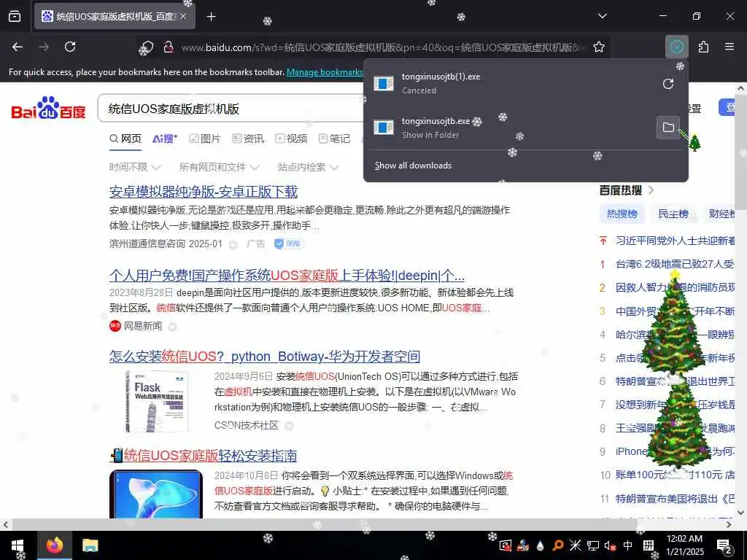Image resolution: width=747 pixels, height=560 pixels.
Task: Open site security lock info
Action: (x=169, y=47)
